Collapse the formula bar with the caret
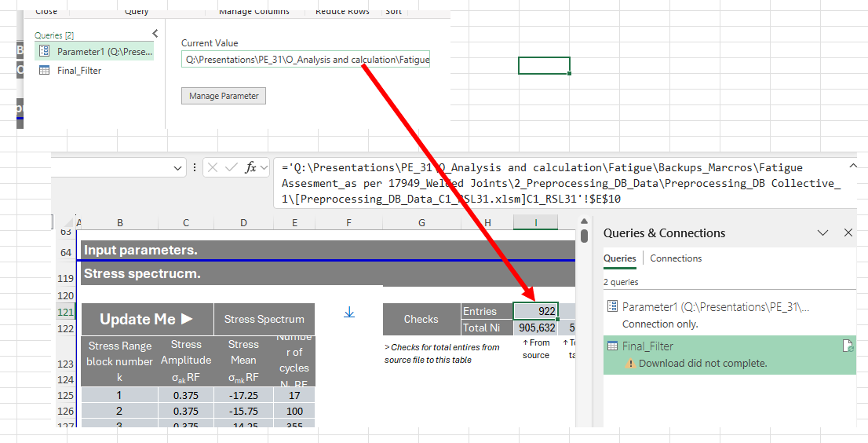This screenshot has width=868, height=443. pyautogui.click(x=853, y=166)
